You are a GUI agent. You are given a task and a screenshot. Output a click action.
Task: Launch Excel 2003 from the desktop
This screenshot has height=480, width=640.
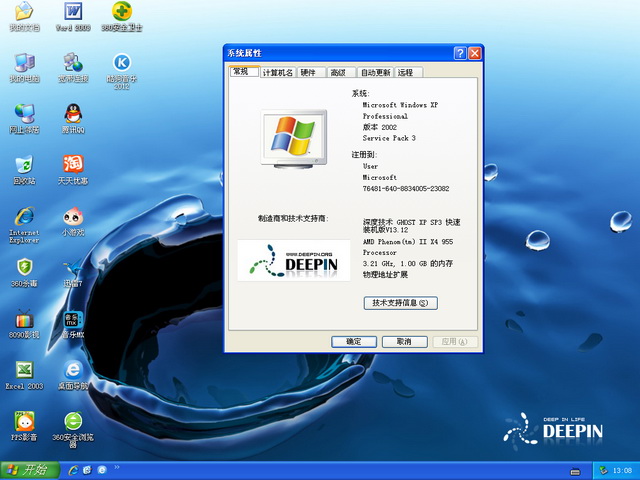pos(24,375)
